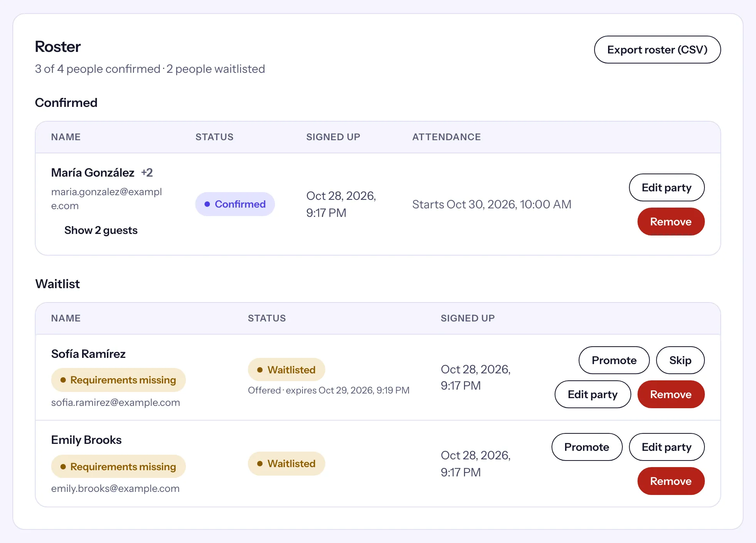Click Waitlist table NAME header
Image resolution: width=756 pixels, height=543 pixels.
click(66, 318)
